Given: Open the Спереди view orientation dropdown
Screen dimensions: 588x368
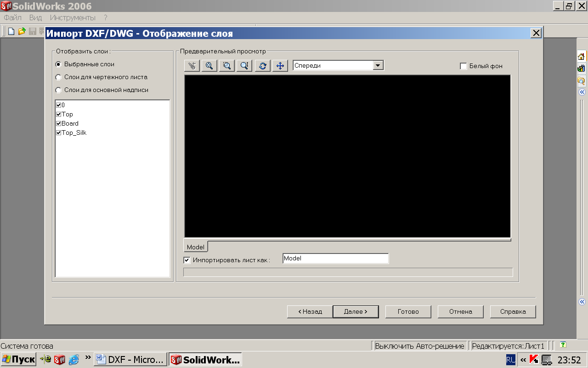Looking at the screenshot, I should pyautogui.click(x=378, y=65).
